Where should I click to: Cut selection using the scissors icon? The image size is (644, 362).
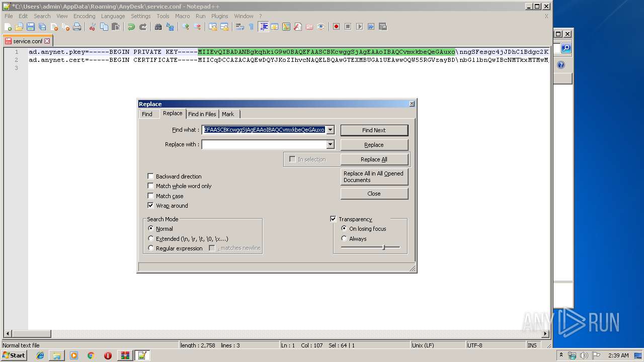93,27
